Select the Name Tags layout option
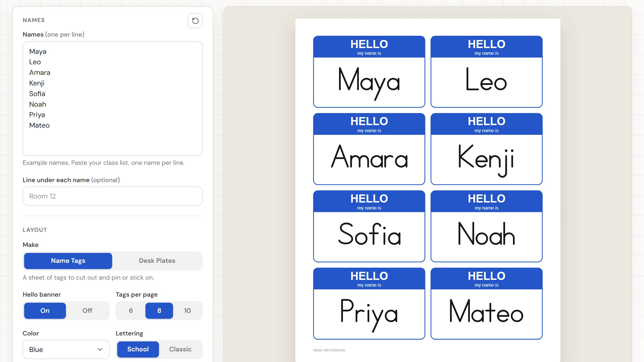The width and height of the screenshot is (644, 362). [68, 261]
